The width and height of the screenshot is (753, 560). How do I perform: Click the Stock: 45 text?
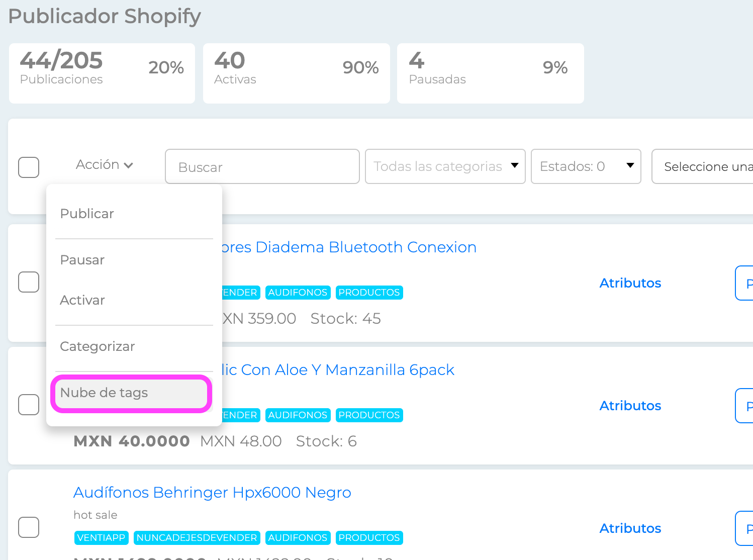pos(345,319)
